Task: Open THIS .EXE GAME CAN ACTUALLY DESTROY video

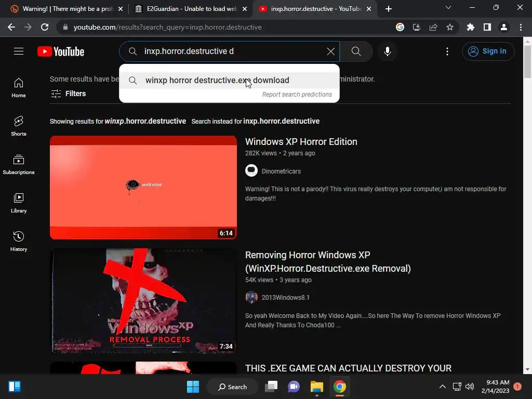Action: [x=348, y=368]
